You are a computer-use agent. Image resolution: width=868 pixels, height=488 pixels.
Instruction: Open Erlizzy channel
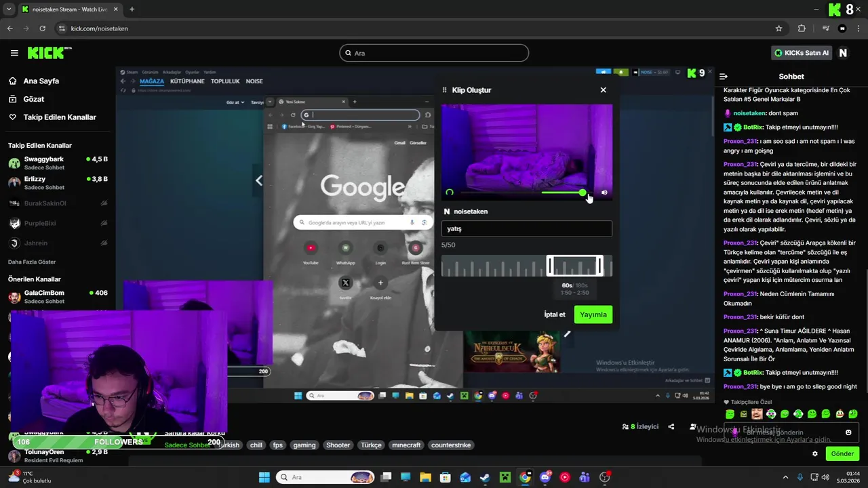(58, 182)
